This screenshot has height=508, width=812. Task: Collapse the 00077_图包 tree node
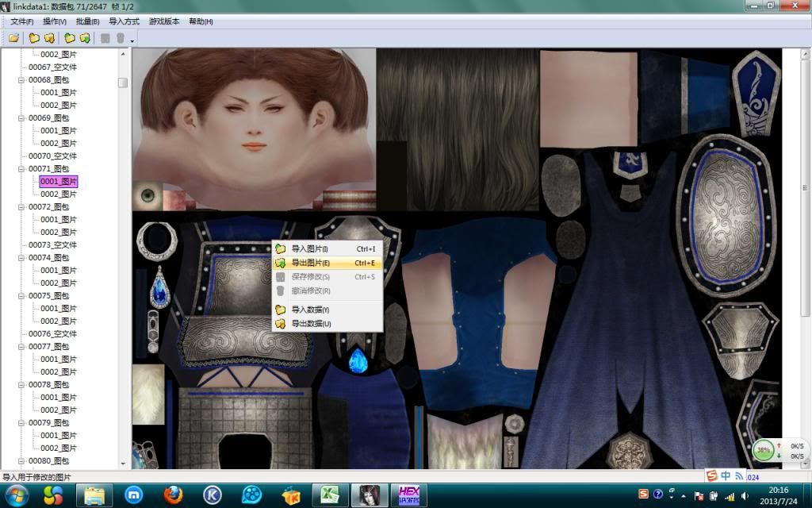tap(21, 347)
